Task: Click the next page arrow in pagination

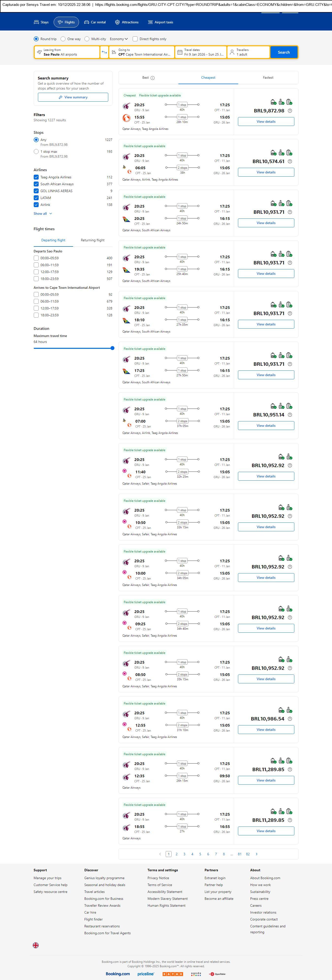Action: tap(257, 854)
